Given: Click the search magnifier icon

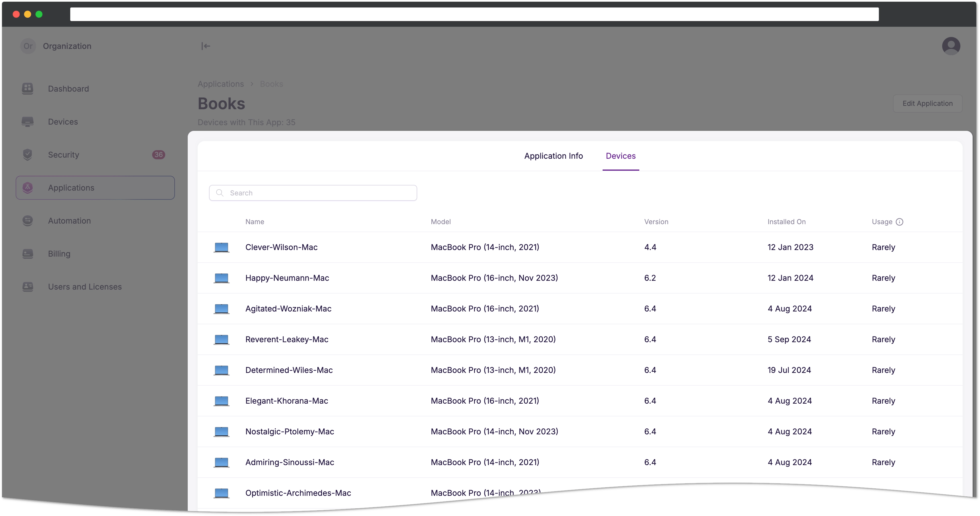Looking at the screenshot, I should tap(220, 193).
